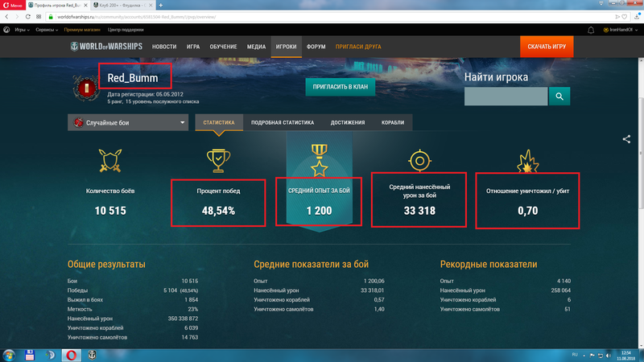
Task: Click the Red_Bumm player avatar emblem
Action: coord(85,87)
